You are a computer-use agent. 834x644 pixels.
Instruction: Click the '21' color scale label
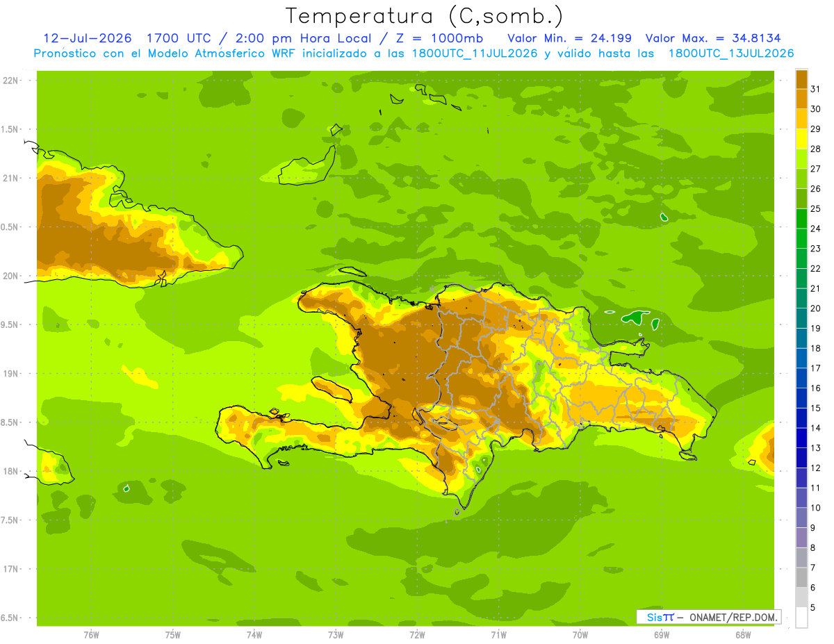(815, 288)
